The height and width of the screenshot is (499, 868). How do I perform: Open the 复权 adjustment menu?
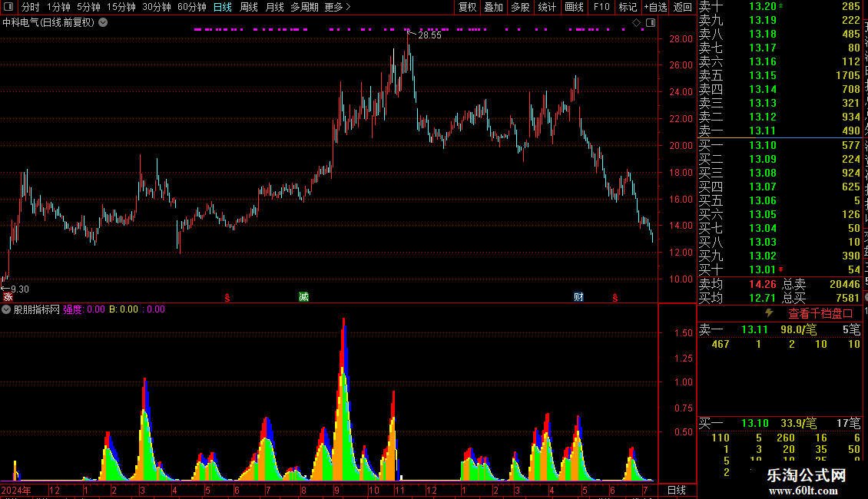(467, 7)
